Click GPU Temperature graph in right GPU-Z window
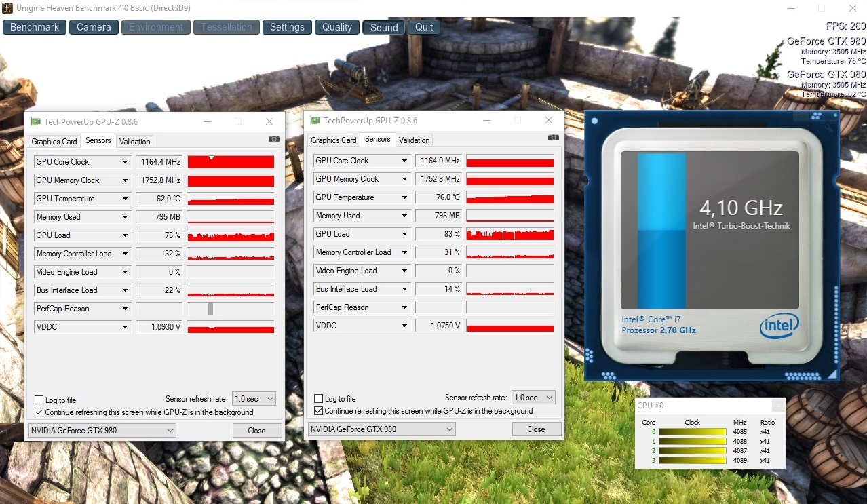This screenshot has width=867, height=504. point(510,197)
